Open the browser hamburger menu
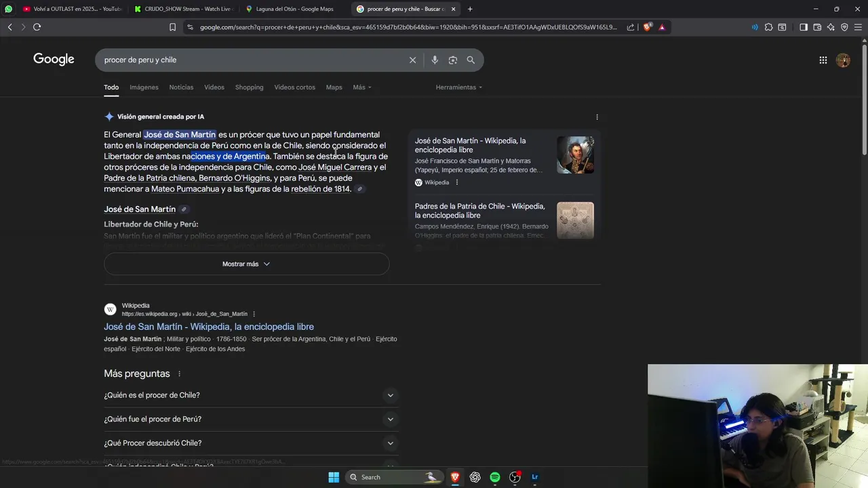Image resolution: width=868 pixels, height=488 pixels. [858, 27]
